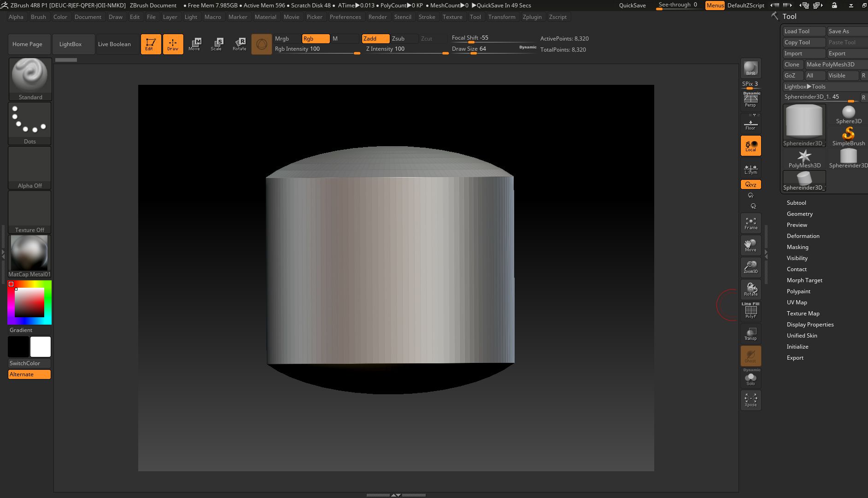Expand the UV Map section
This screenshot has width=868, height=498.
click(797, 302)
